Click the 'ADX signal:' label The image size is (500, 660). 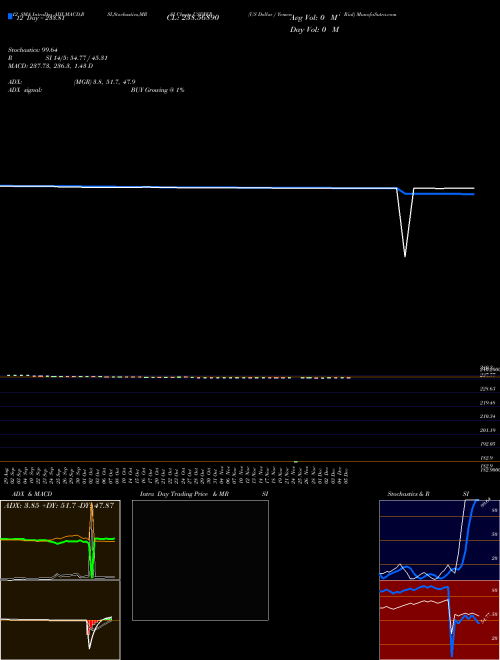[25, 90]
